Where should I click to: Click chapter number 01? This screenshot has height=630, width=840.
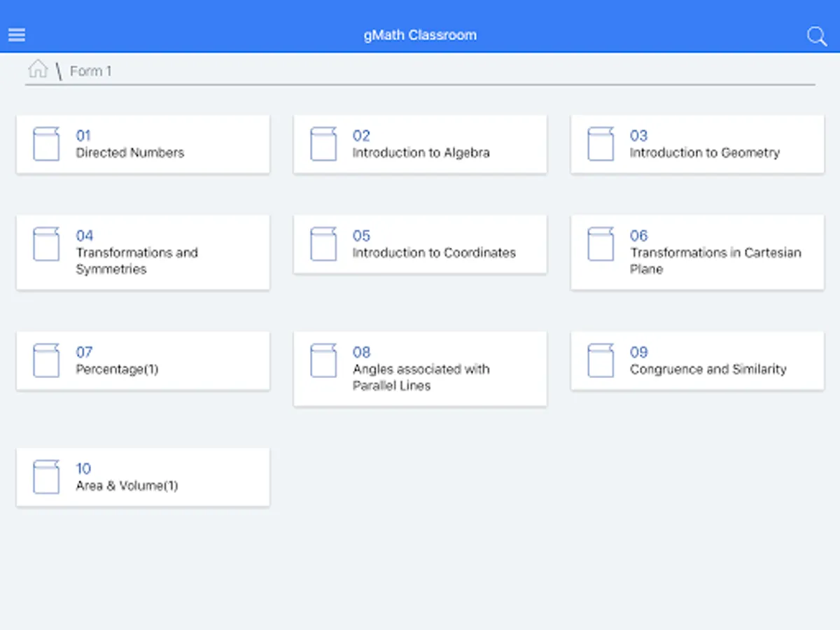coord(83,136)
